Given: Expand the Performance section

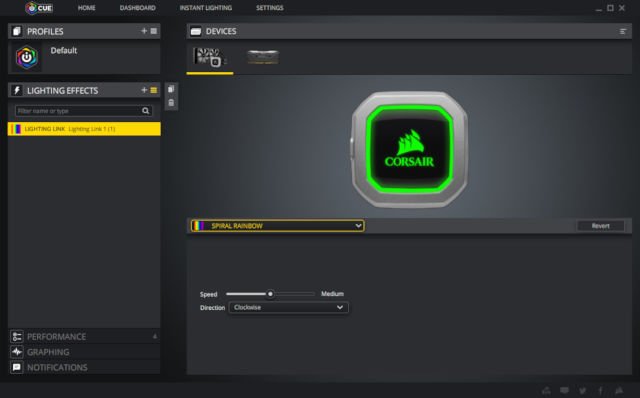Looking at the screenshot, I should pyautogui.click(x=84, y=336).
